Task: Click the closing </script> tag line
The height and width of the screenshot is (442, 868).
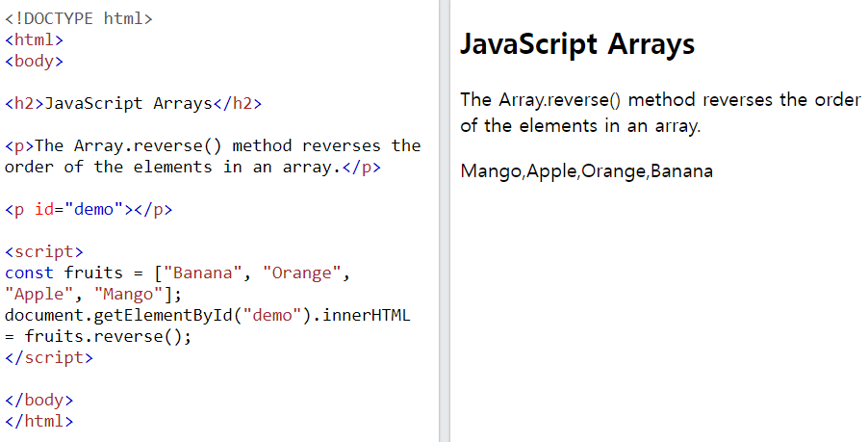Action: point(49,358)
